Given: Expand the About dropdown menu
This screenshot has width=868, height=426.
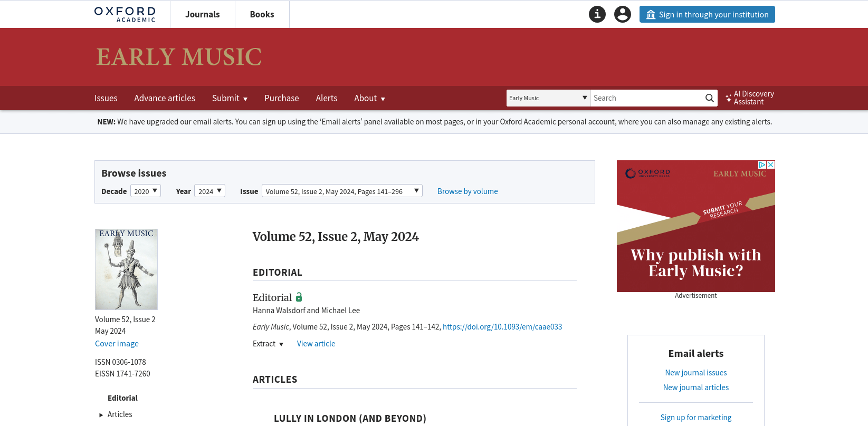Looking at the screenshot, I should pyautogui.click(x=369, y=98).
